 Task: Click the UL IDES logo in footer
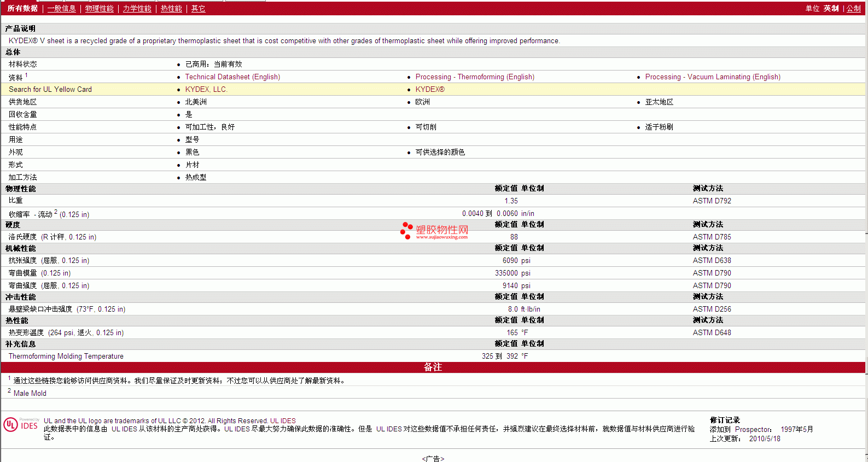click(21, 425)
